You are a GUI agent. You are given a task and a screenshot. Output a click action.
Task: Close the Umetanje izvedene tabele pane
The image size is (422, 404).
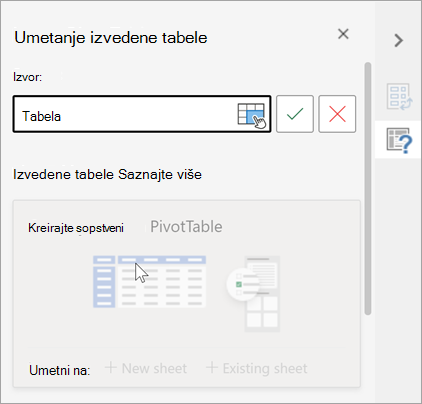pos(343,34)
